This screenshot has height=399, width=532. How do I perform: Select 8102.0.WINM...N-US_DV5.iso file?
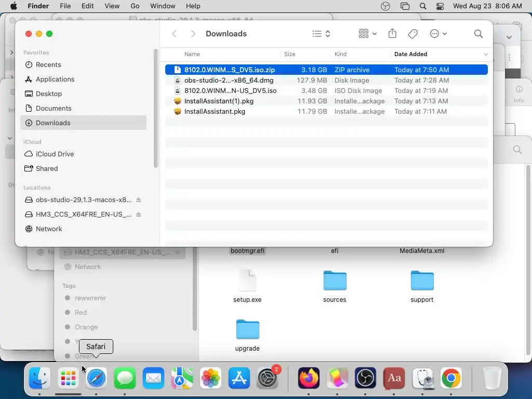(x=326, y=90)
